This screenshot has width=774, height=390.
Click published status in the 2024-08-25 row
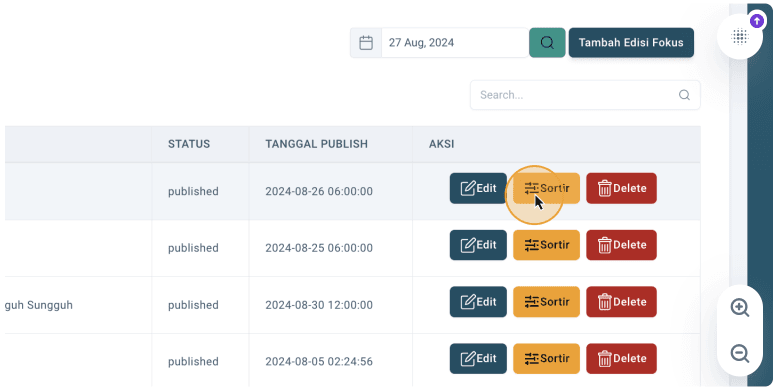193,248
